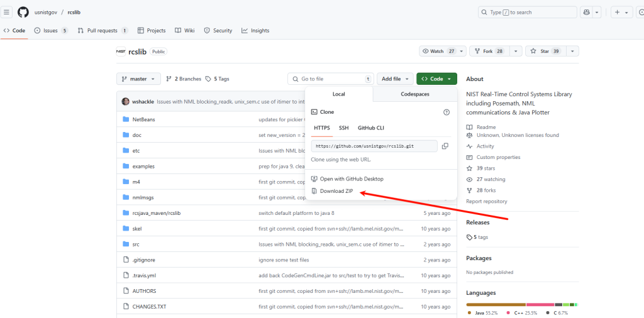Screen dimensions: 644x318
Task: Expand the Copilot dropdown arrow
Action: click(597, 13)
